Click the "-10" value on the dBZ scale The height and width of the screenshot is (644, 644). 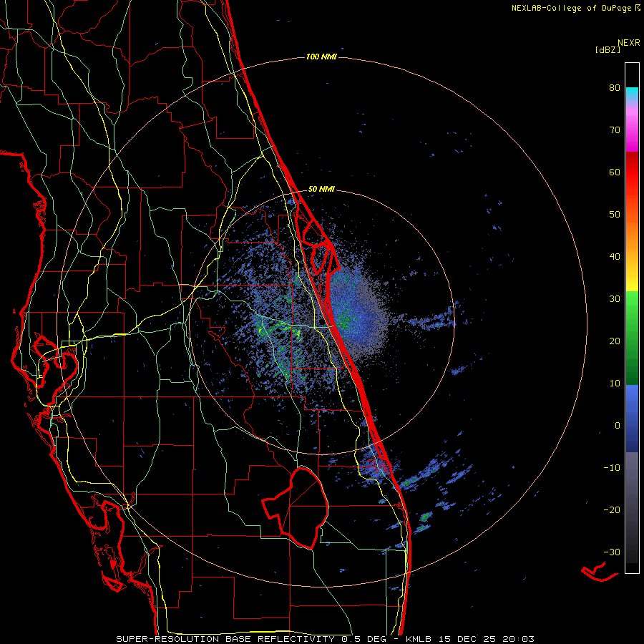(612, 468)
